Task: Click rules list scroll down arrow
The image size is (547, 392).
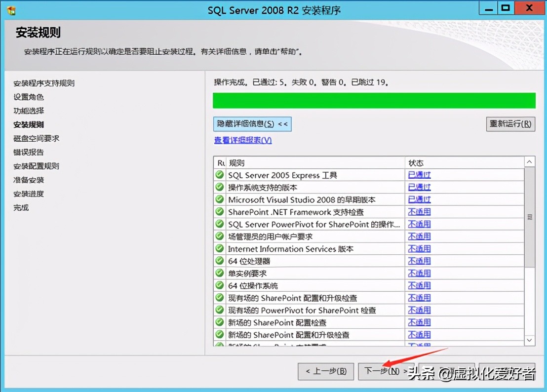Action: coord(529,340)
